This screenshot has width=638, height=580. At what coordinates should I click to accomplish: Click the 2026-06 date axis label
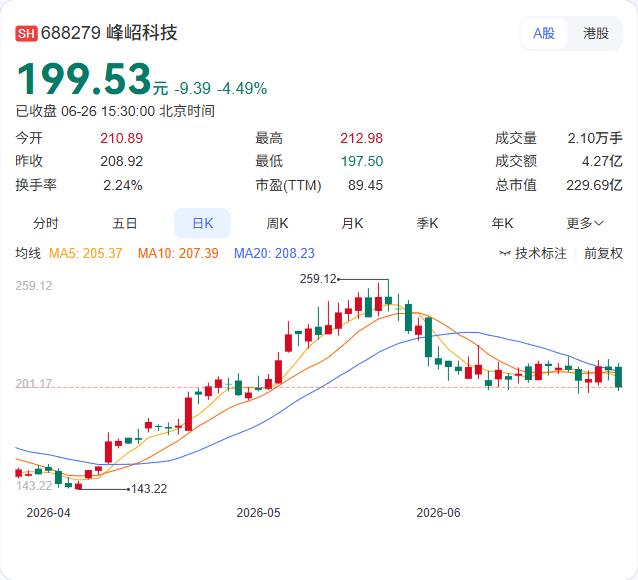pos(438,512)
